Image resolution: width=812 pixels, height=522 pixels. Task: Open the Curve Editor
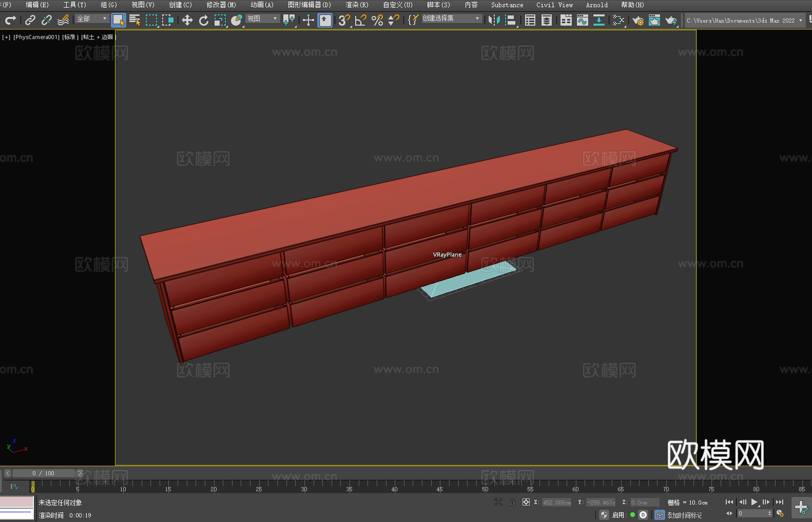pyautogui.click(x=583, y=20)
